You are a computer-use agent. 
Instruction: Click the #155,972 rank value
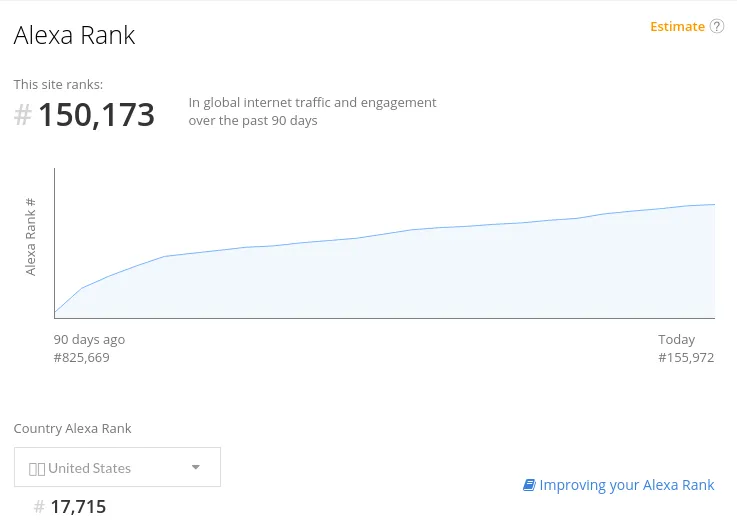[x=686, y=358]
